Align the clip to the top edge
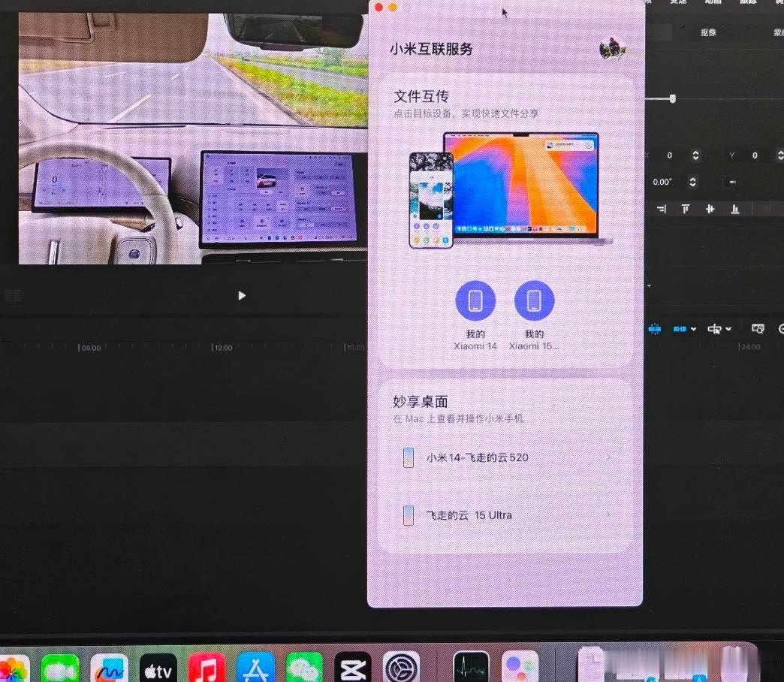 [x=686, y=209]
